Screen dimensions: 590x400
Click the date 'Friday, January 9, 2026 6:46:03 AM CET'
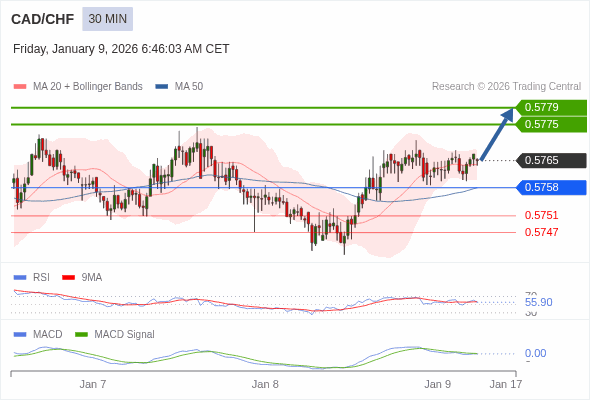click(x=121, y=49)
